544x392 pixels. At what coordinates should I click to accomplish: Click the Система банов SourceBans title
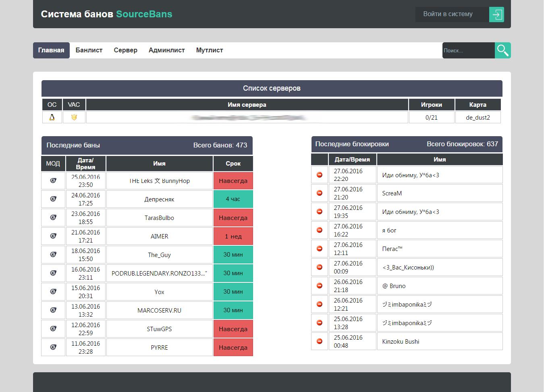coord(106,14)
